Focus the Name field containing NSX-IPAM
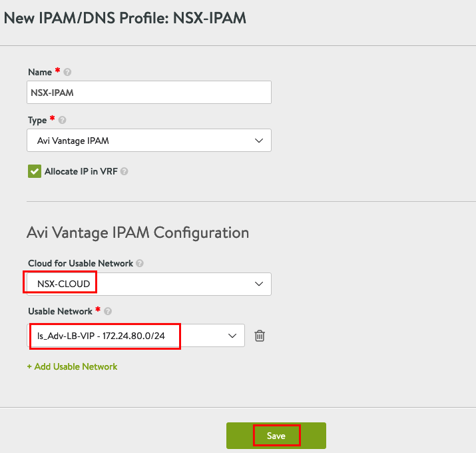The image size is (476, 453). pyautogui.click(x=149, y=93)
